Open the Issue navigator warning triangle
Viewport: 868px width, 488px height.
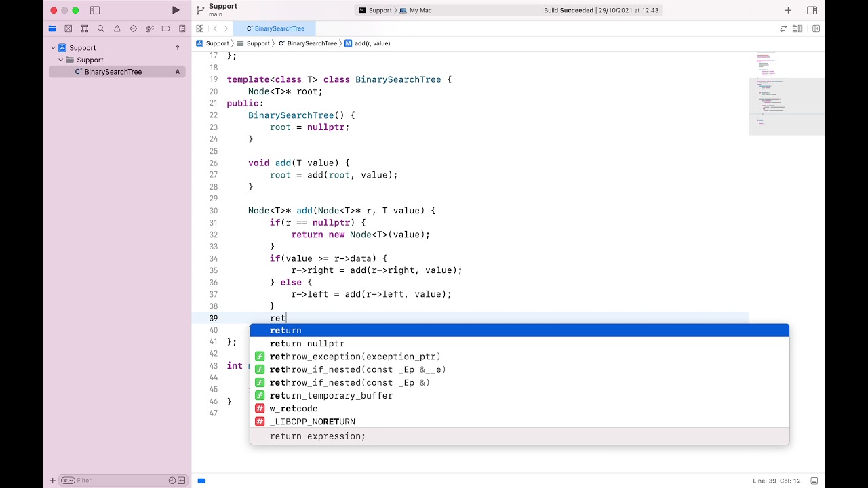(x=117, y=28)
